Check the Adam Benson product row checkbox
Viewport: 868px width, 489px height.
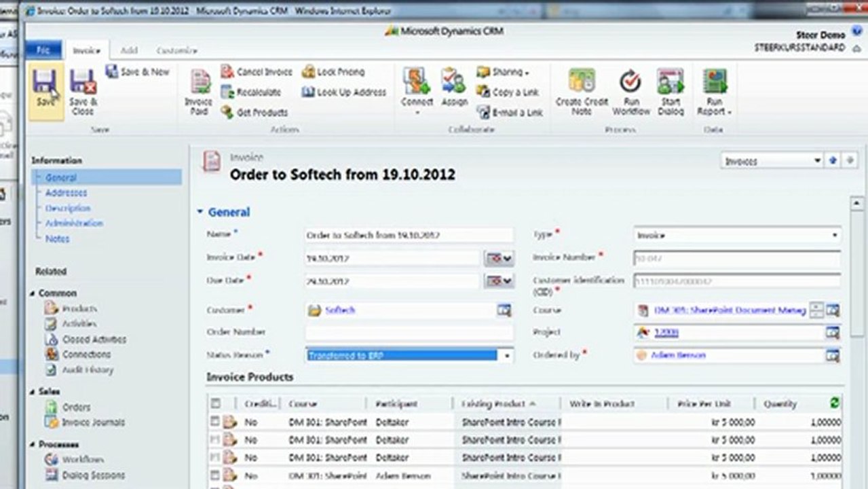(x=215, y=475)
